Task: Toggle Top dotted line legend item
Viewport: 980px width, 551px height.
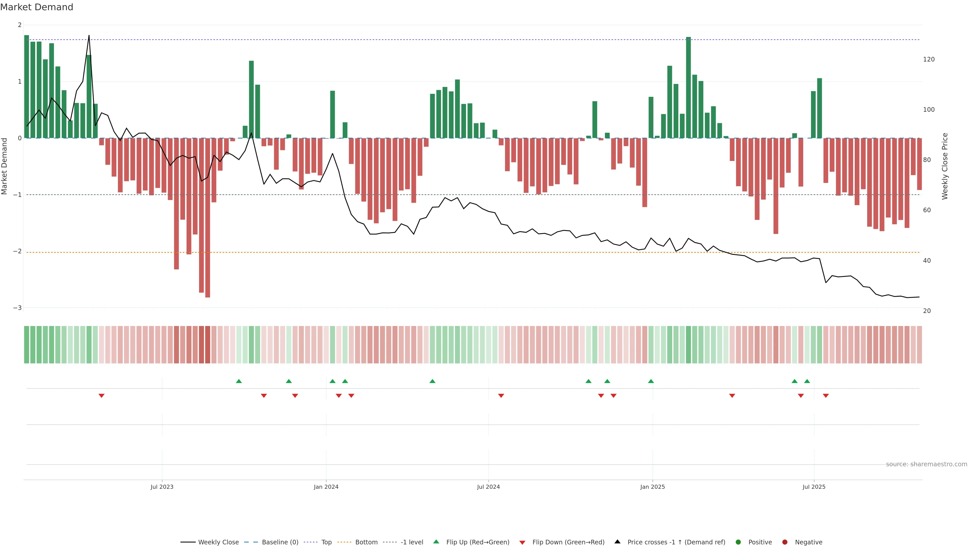Action: point(326,542)
